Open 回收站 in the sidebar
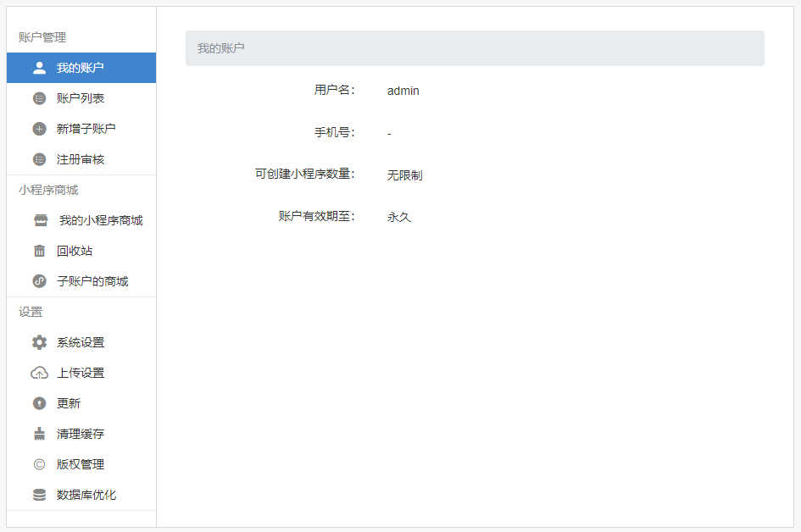 tap(81, 252)
